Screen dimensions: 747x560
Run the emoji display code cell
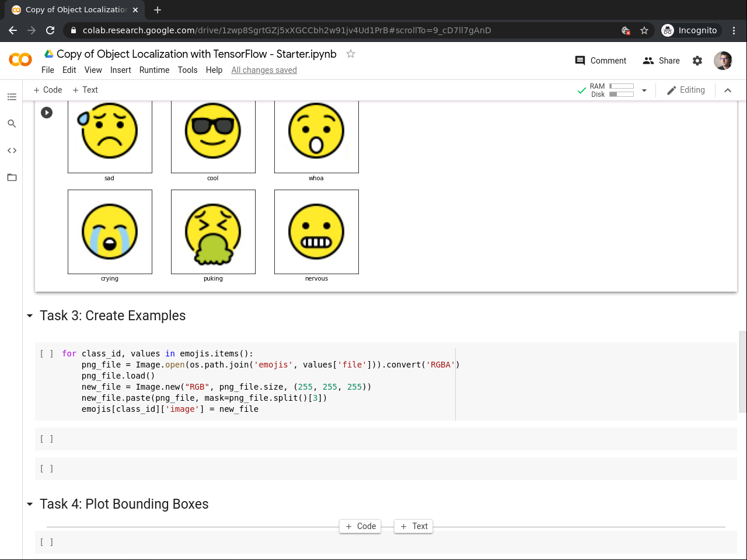[x=47, y=113]
